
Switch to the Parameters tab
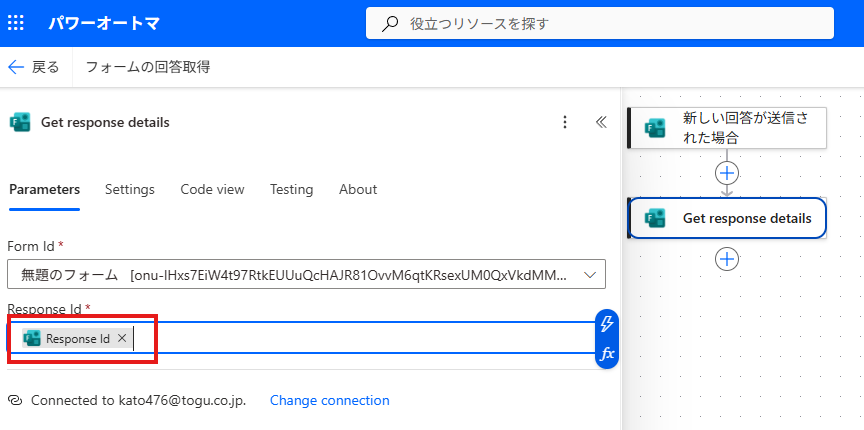point(45,190)
